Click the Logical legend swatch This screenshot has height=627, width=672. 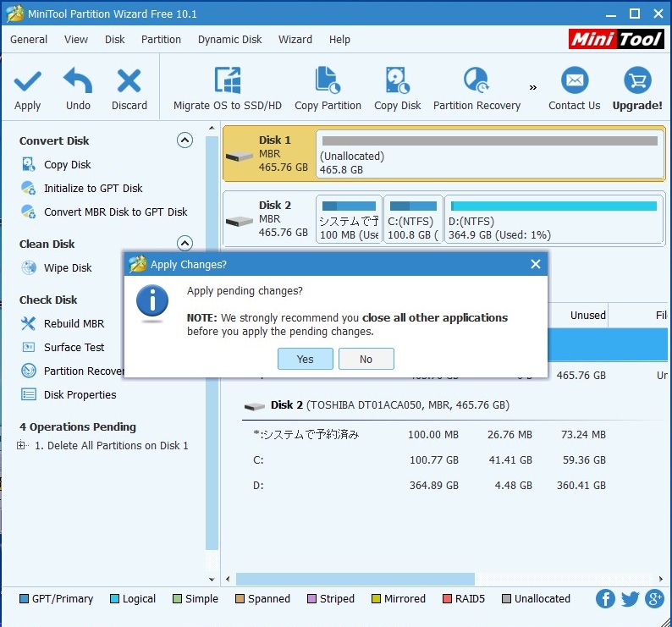point(114,599)
